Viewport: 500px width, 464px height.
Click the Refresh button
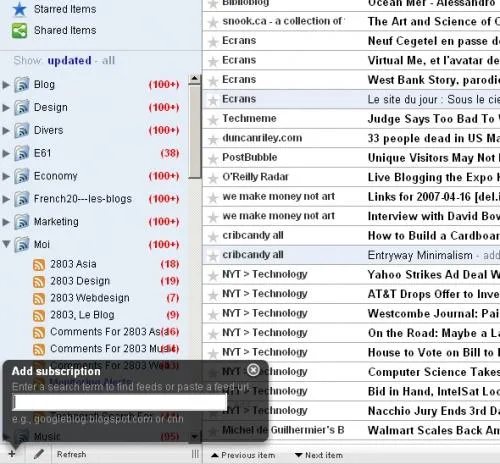click(71, 454)
